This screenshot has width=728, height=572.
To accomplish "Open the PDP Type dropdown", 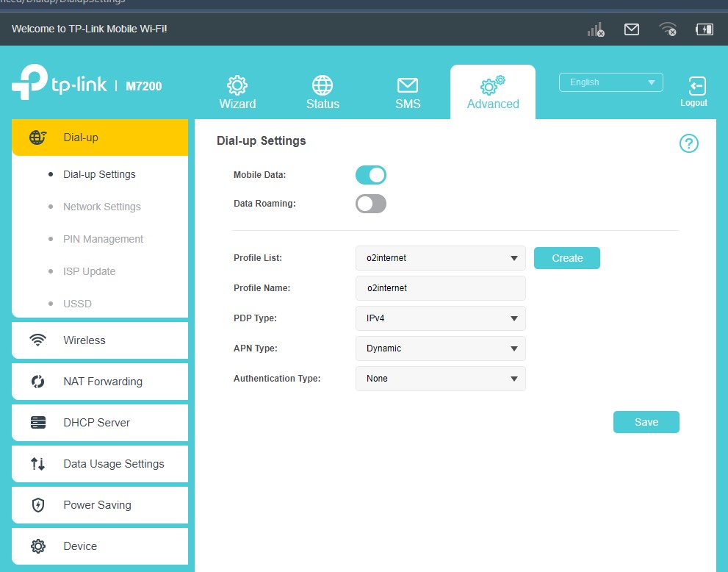I will click(x=440, y=318).
